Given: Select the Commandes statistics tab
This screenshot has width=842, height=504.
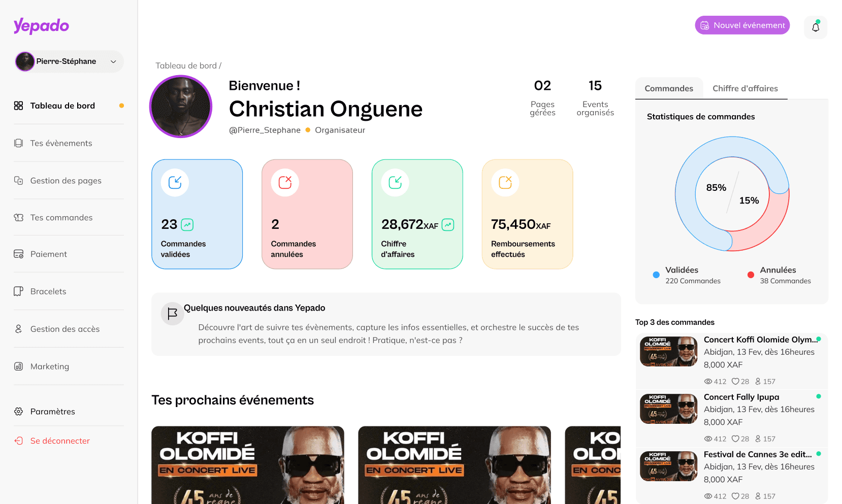Looking at the screenshot, I should pyautogui.click(x=669, y=88).
